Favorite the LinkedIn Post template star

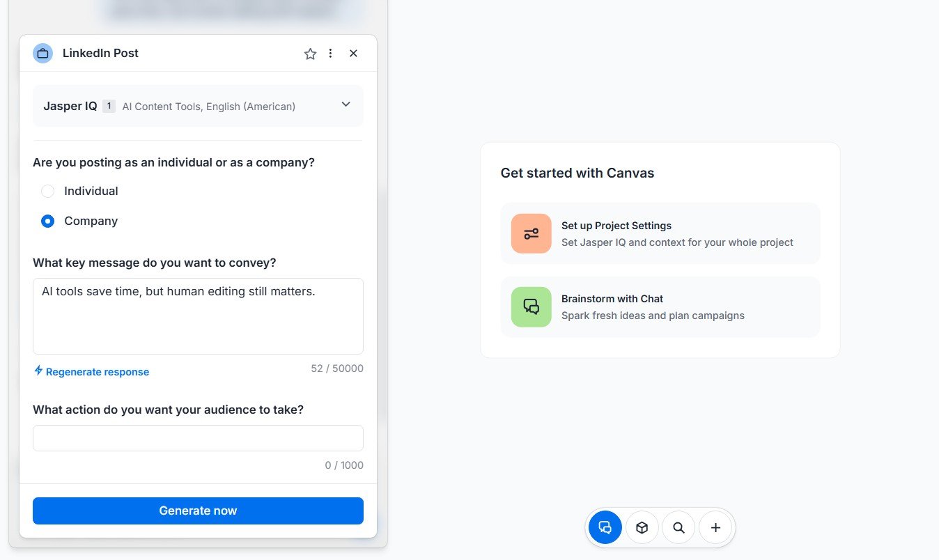click(x=310, y=54)
